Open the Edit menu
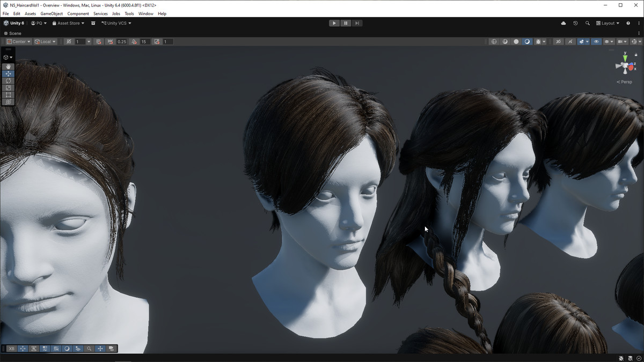The height and width of the screenshot is (362, 644). [x=17, y=13]
